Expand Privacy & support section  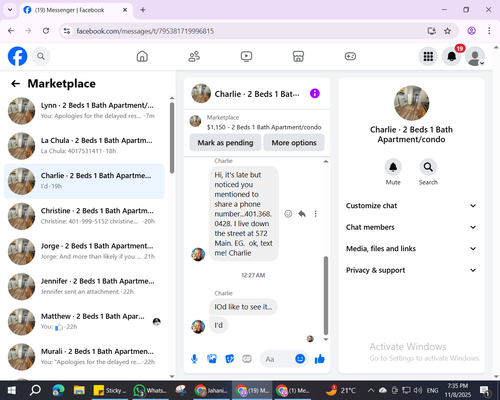pos(411,270)
